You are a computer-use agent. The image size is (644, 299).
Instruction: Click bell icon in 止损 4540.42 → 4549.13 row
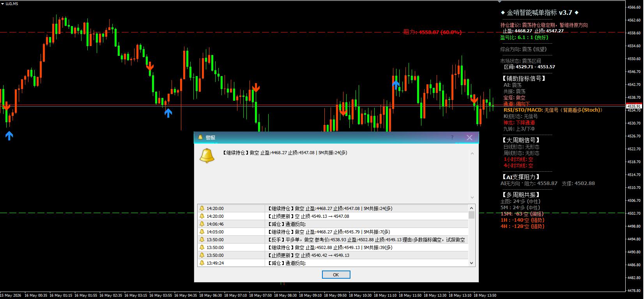coord(202,255)
